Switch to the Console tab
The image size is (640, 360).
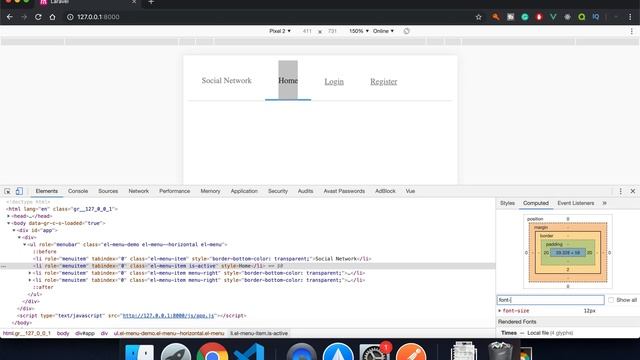coord(78,191)
